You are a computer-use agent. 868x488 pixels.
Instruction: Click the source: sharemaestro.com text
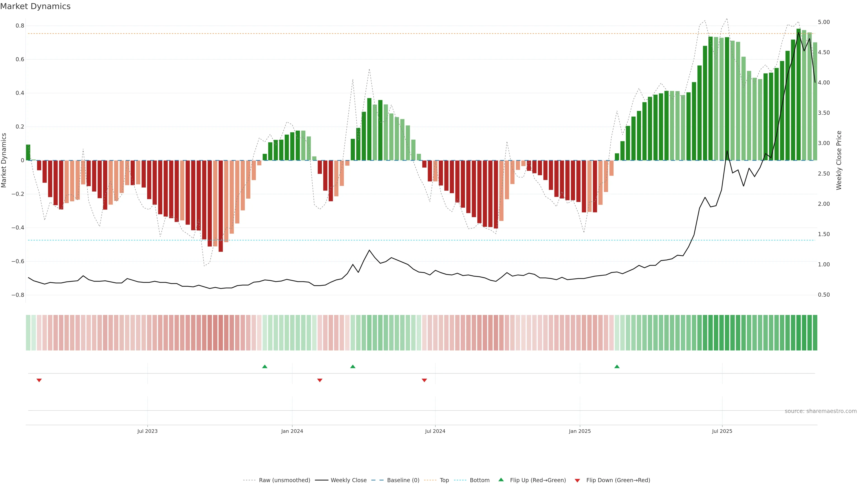pos(821,411)
